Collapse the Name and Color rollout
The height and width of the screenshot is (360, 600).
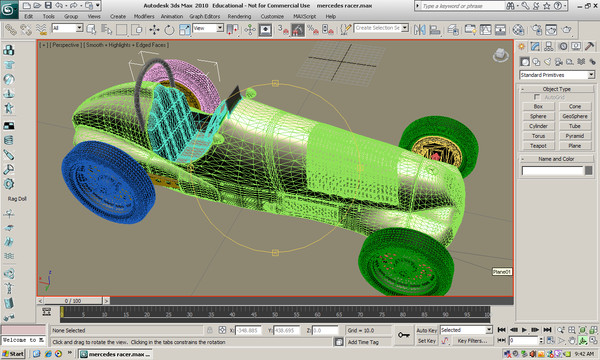point(557,159)
